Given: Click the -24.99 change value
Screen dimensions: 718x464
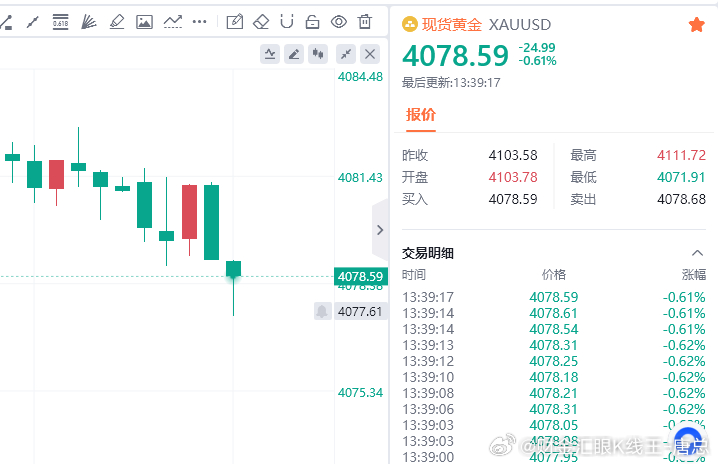Looking at the screenshot, I should pos(537,48).
